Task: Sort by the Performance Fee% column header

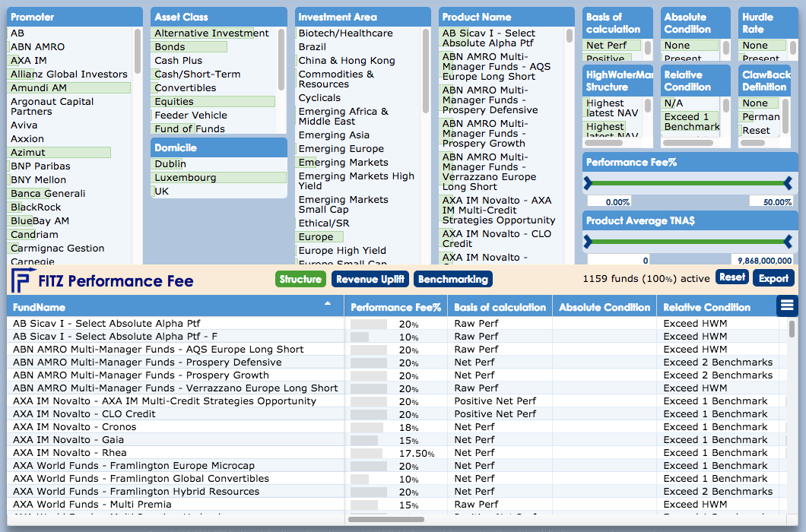Action: click(395, 308)
